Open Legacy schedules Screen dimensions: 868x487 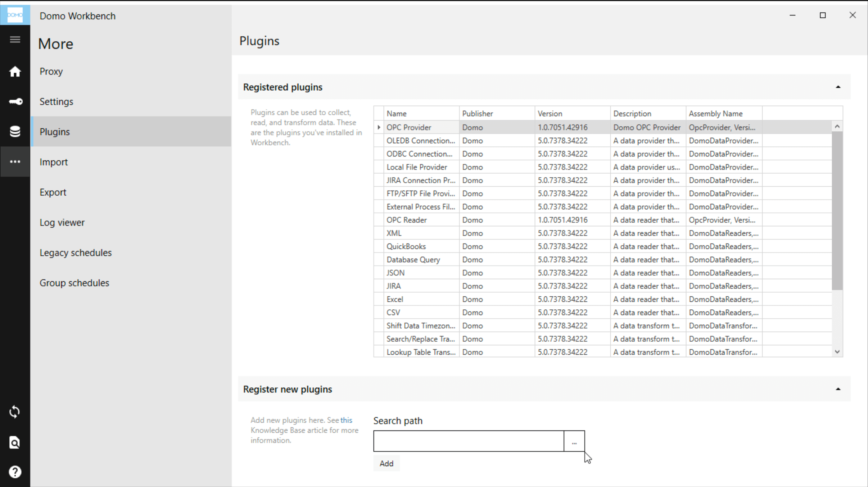(76, 252)
